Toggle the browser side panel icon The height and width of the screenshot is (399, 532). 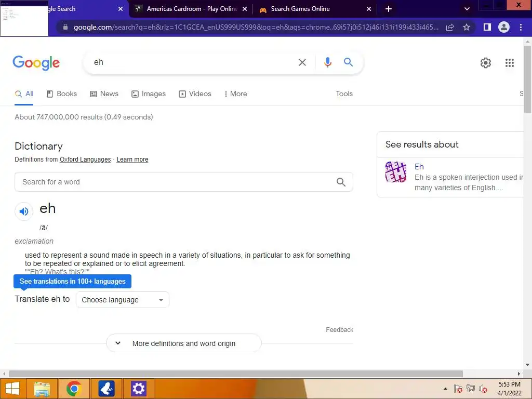pos(487,27)
